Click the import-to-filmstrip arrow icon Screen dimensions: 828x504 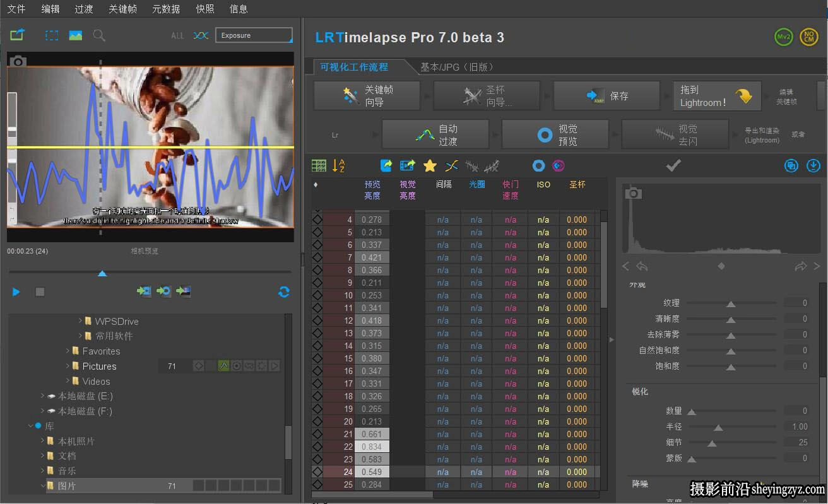(144, 291)
